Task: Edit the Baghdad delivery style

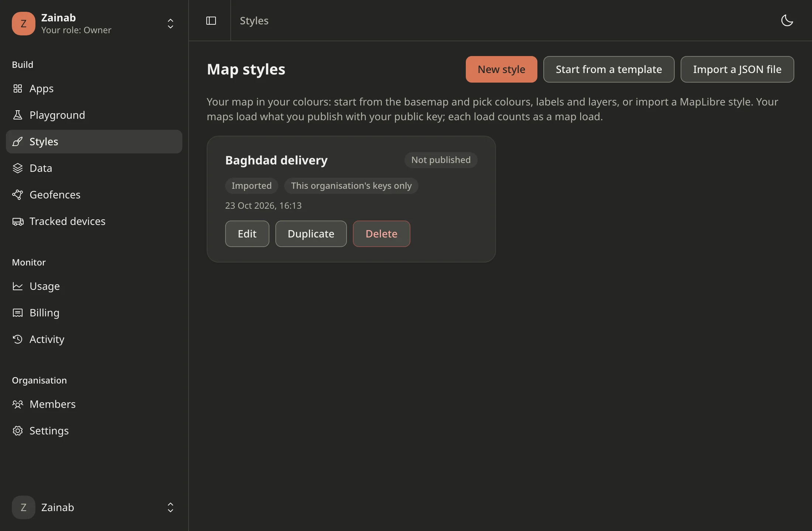Action: click(247, 234)
